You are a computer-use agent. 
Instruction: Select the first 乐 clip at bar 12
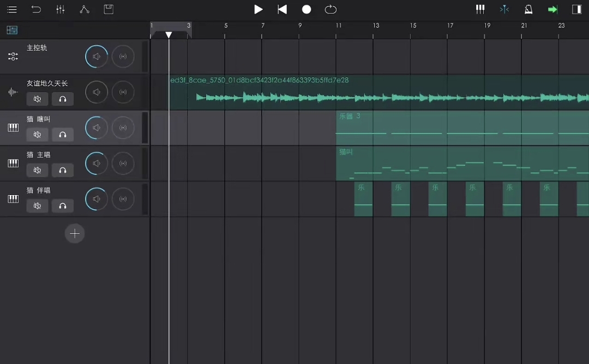click(x=363, y=199)
